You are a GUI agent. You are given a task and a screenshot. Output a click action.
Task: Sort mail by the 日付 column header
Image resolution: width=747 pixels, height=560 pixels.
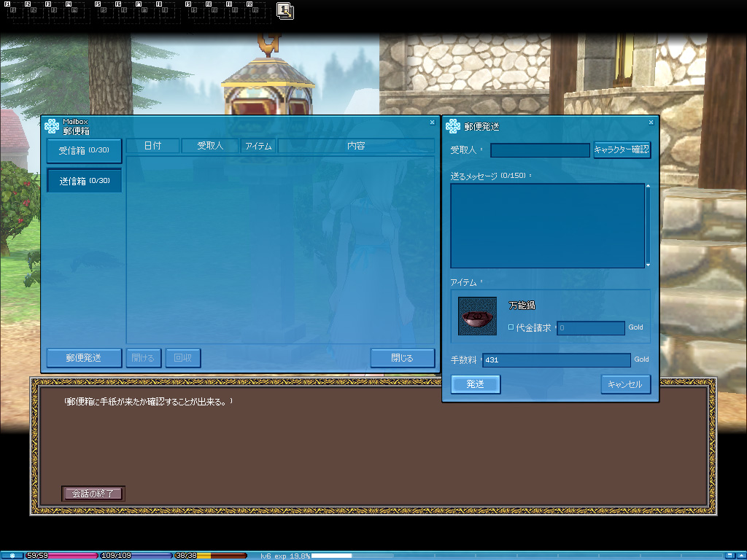[153, 146]
